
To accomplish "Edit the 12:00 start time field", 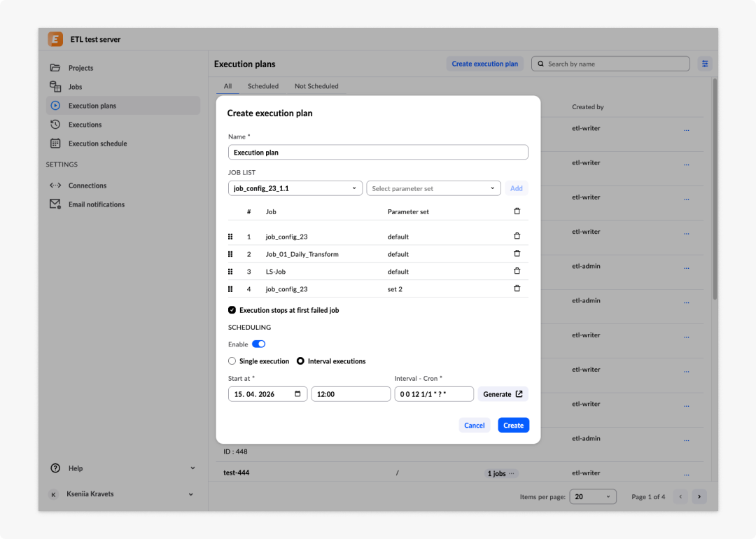I will pyautogui.click(x=351, y=394).
